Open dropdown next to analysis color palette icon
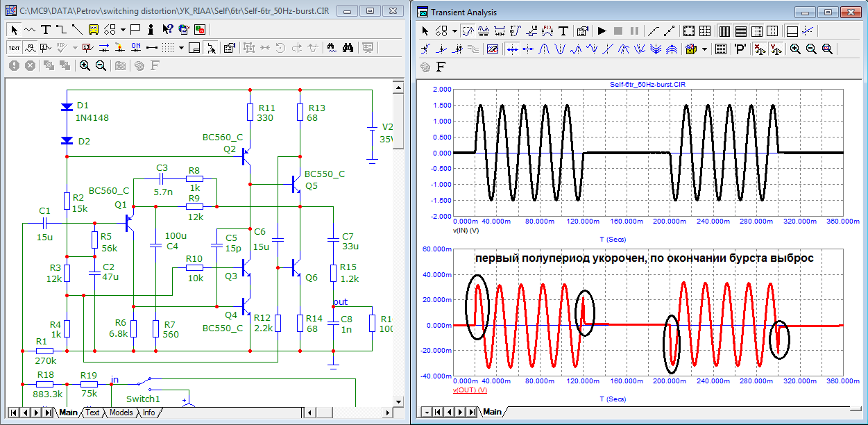Viewport: 868px width, 425px height. coord(705,49)
